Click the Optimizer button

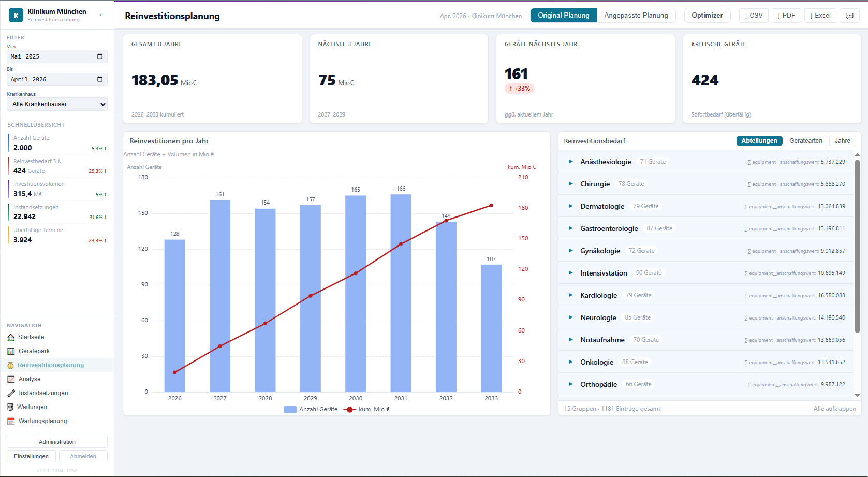click(707, 16)
